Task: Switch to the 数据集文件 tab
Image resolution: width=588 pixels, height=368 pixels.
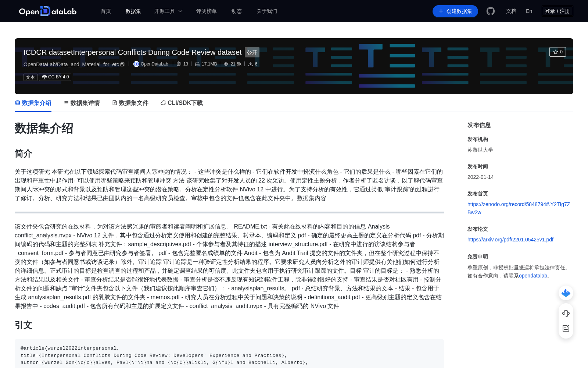Action: [x=130, y=103]
